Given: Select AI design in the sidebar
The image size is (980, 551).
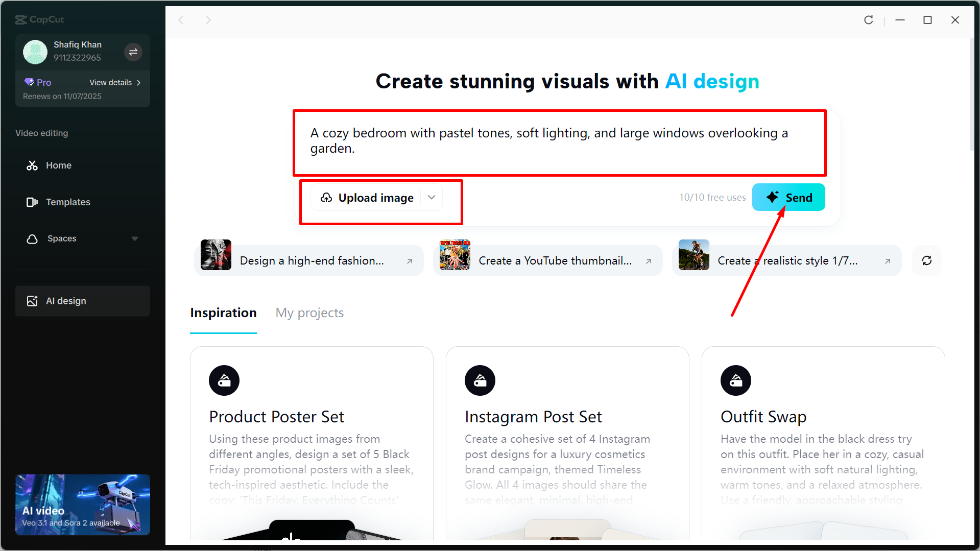Looking at the screenshot, I should click(x=83, y=301).
